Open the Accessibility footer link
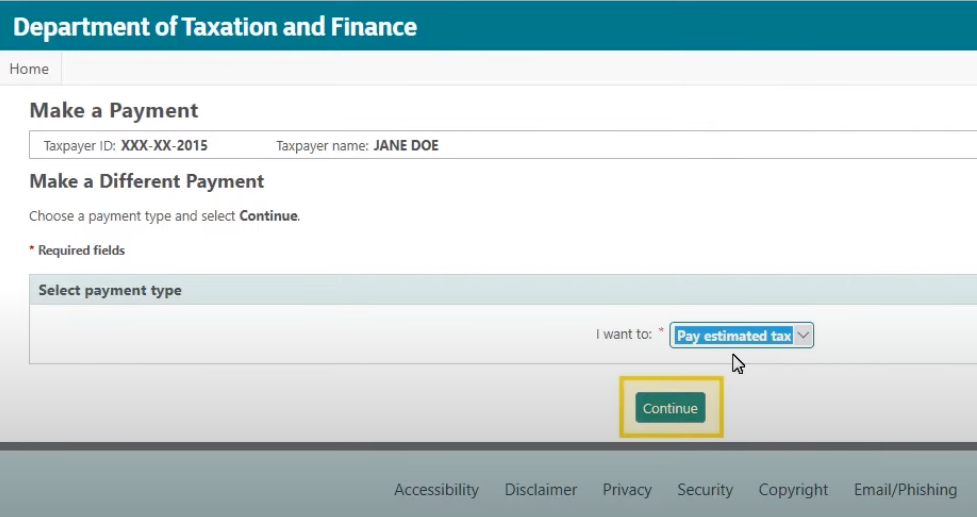This screenshot has width=977, height=517. pos(436,490)
